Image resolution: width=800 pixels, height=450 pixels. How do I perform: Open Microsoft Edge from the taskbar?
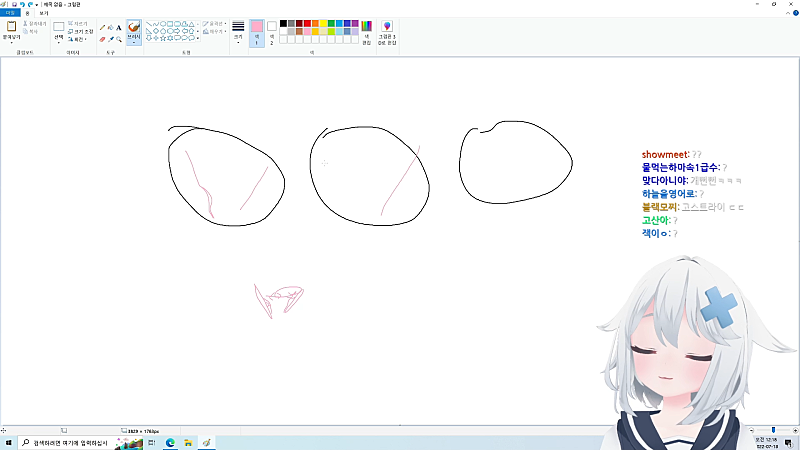click(x=170, y=442)
